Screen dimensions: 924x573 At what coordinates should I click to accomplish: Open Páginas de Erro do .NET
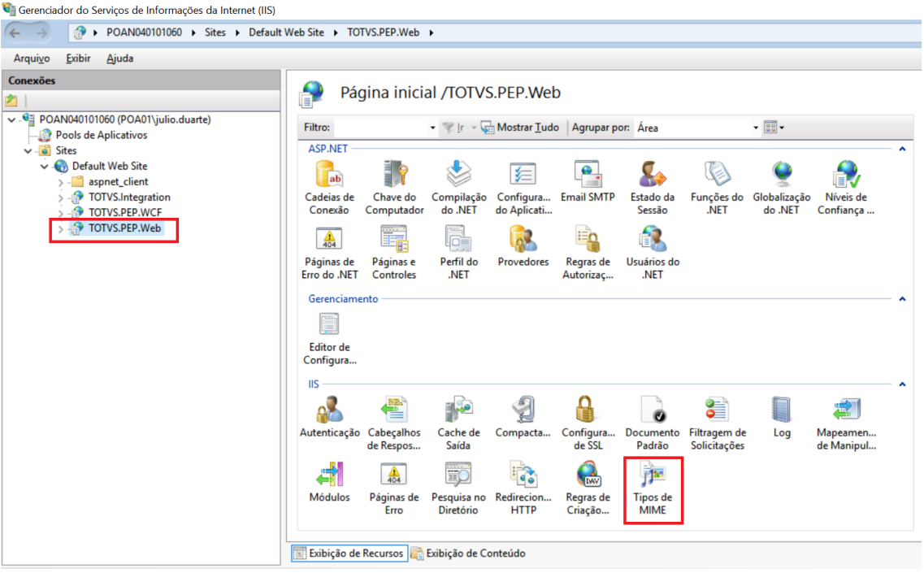(x=329, y=253)
